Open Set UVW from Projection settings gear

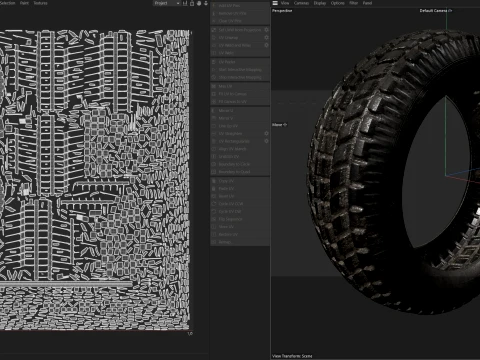click(266, 30)
